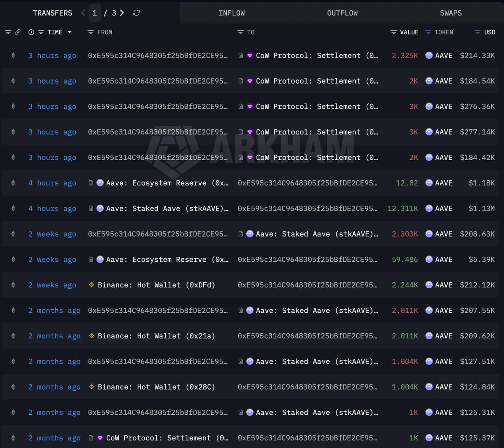This screenshot has height=448, width=504.
Task: Select the TRANSFERS tab
Action: pyautogui.click(x=52, y=13)
